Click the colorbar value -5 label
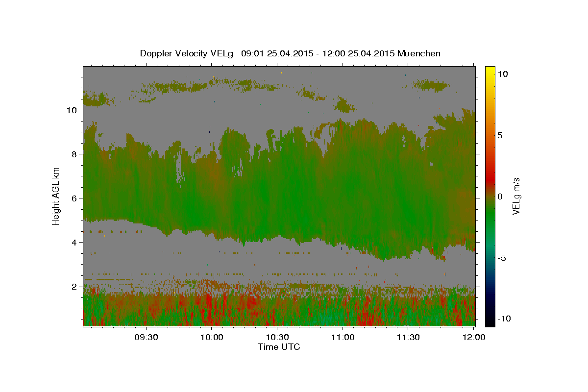Image resolution: width=588 pixels, height=392 pixels. click(x=502, y=258)
